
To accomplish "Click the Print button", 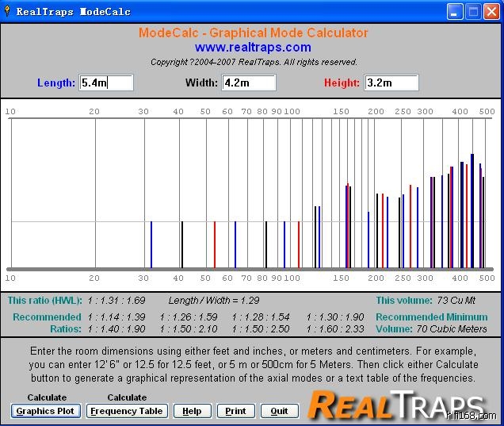I will (x=235, y=411).
